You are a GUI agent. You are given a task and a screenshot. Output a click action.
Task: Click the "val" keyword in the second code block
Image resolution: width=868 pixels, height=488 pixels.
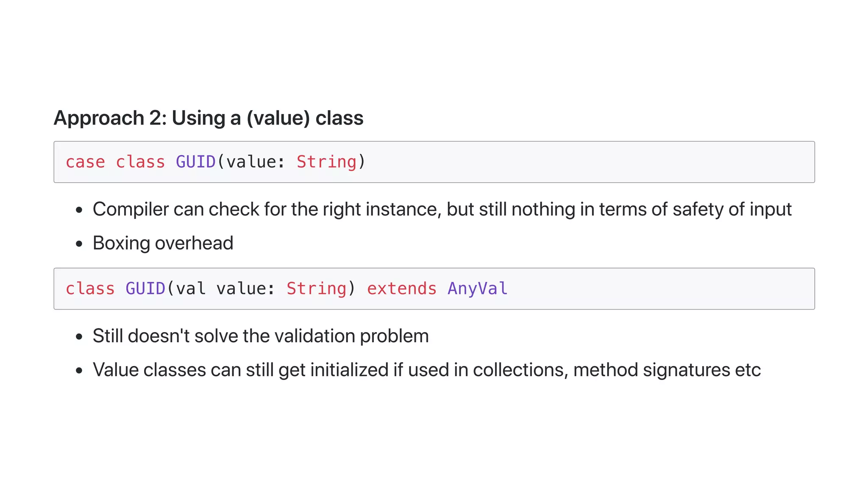191,288
